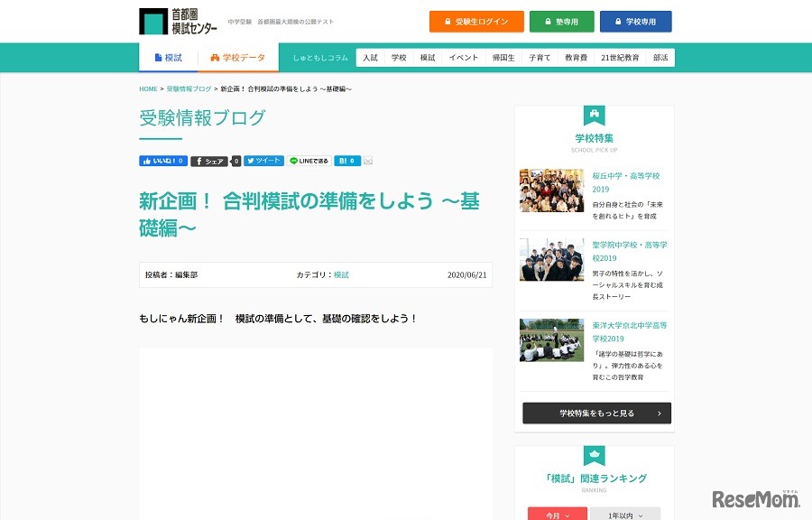Click the 受験生ログイン button
812x520 pixels.
tap(475, 20)
